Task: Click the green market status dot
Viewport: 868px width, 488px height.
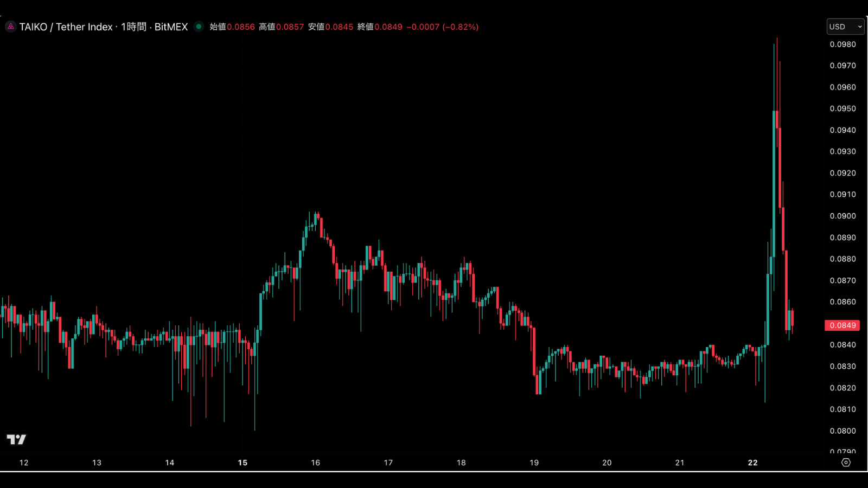Action: 199,27
